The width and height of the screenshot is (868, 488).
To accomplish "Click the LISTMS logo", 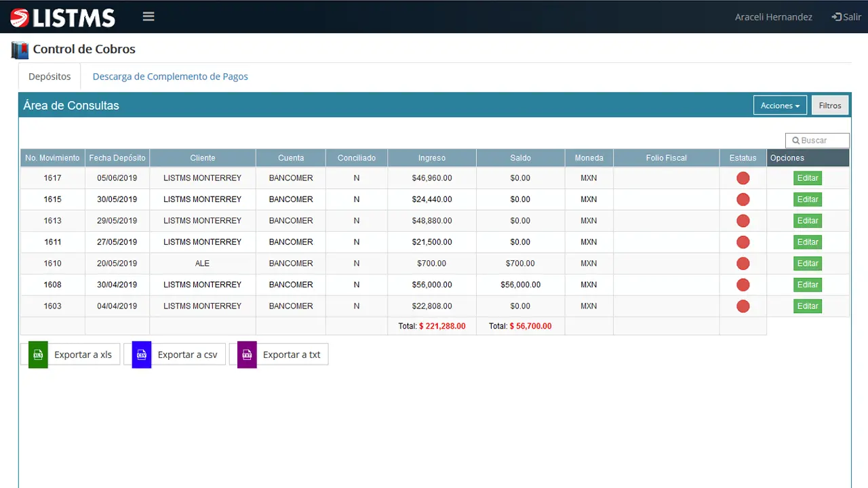I will coord(62,17).
